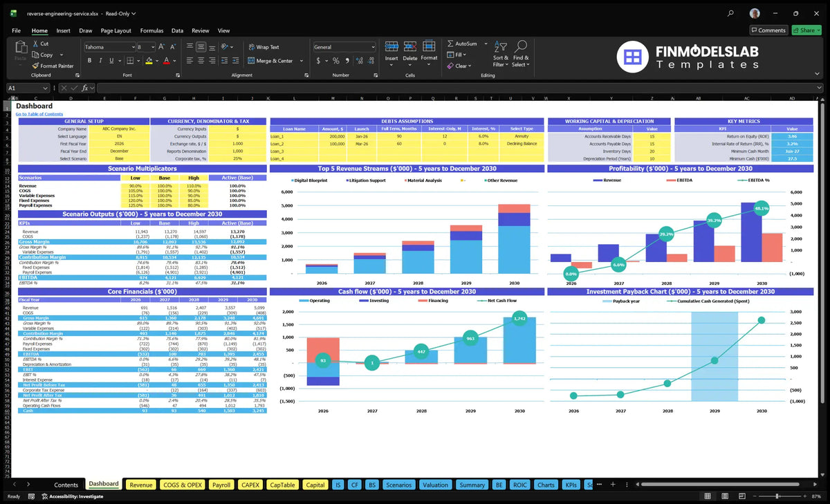Open the COGS & OPEX sheet tab
This screenshot has height=504, width=830.
[x=183, y=485]
